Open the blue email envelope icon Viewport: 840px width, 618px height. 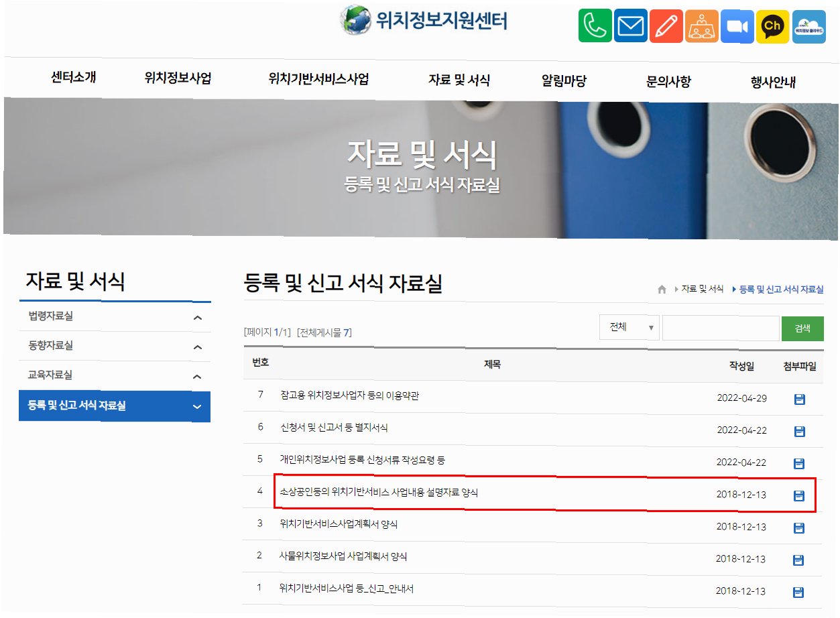pyautogui.click(x=631, y=26)
